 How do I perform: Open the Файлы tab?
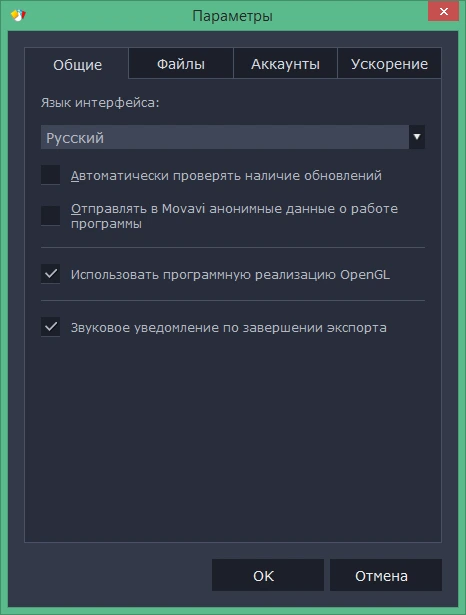(x=181, y=64)
